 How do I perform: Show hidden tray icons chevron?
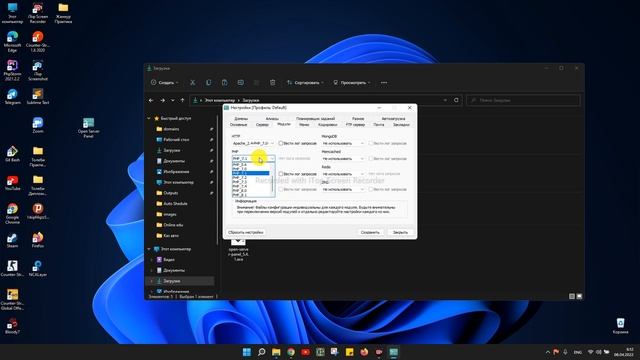pos(547,352)
